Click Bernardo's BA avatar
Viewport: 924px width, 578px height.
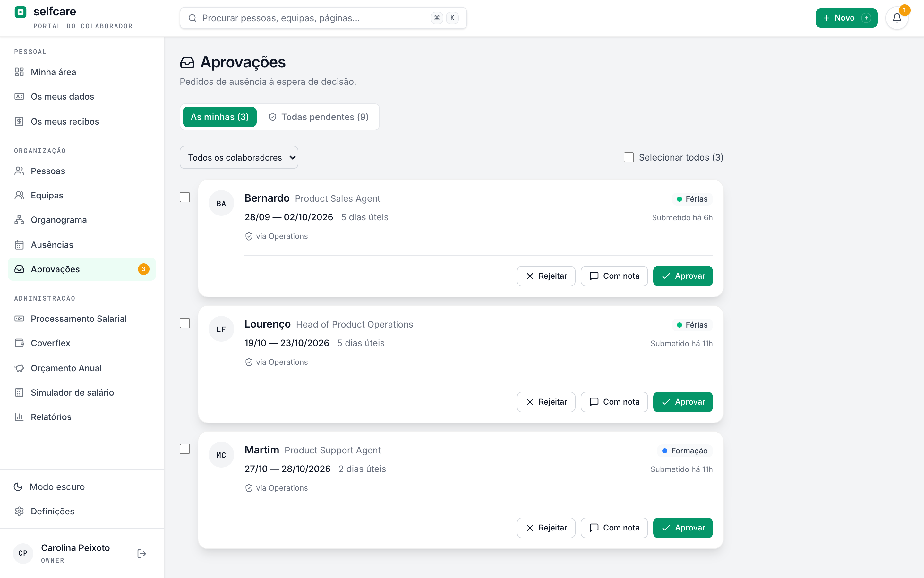coord(221,203)
